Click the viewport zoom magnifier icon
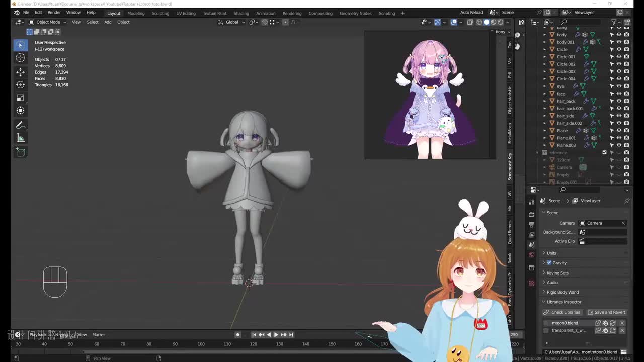 (517, 35)
